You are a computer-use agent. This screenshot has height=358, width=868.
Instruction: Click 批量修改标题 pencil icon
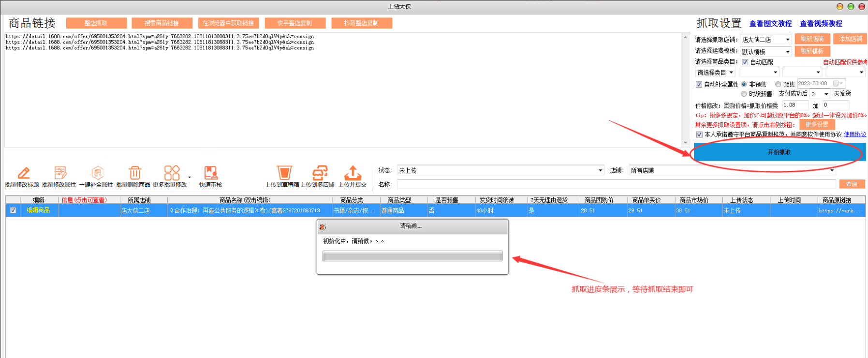pos(23,173)
